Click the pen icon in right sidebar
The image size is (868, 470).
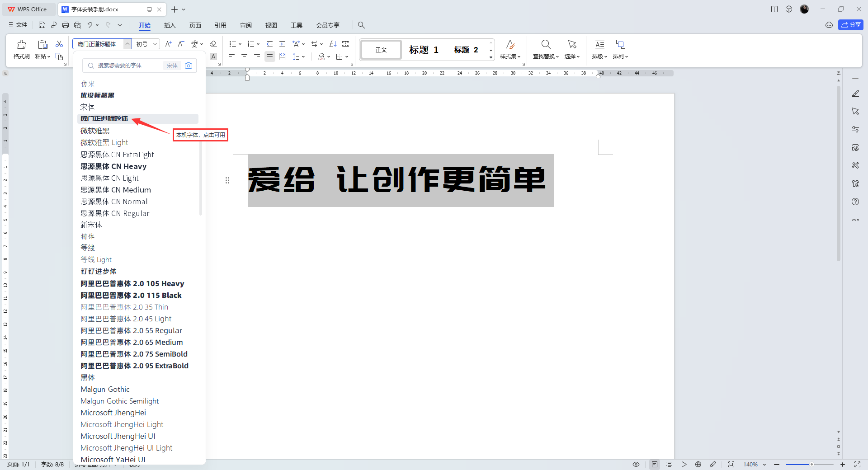855,94
